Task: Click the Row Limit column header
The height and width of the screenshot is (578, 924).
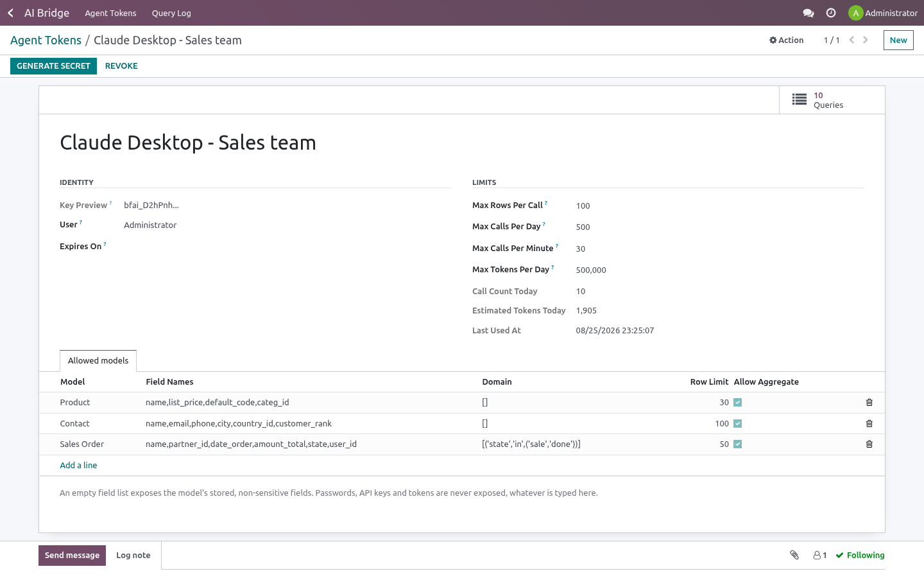Action: [x=709, y=382]
